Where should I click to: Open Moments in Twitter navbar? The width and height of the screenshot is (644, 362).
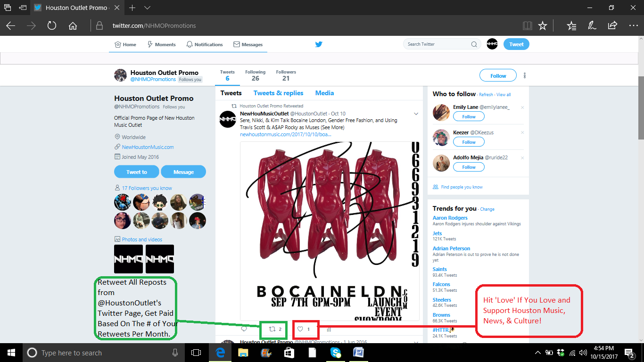(161, 44)
